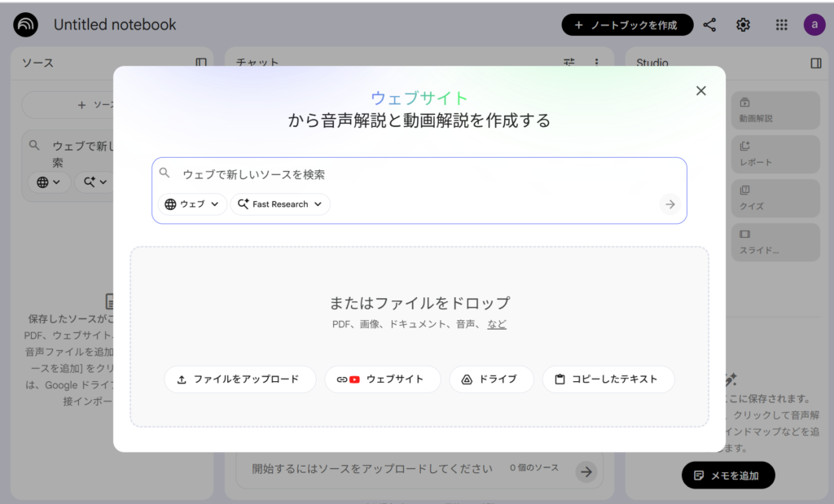
Task: Click the 0 個のソース count text
Action: tap(534, 468)
